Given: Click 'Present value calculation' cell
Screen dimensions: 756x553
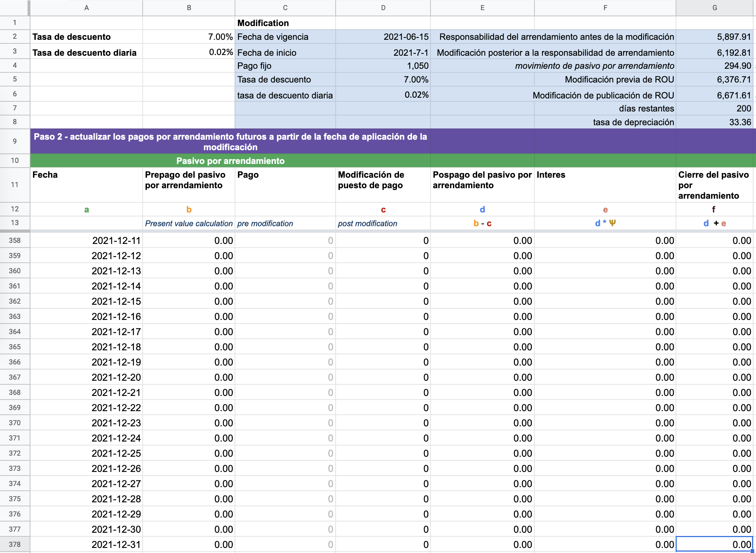Looking at the screenshot, I should coord(189,223).
